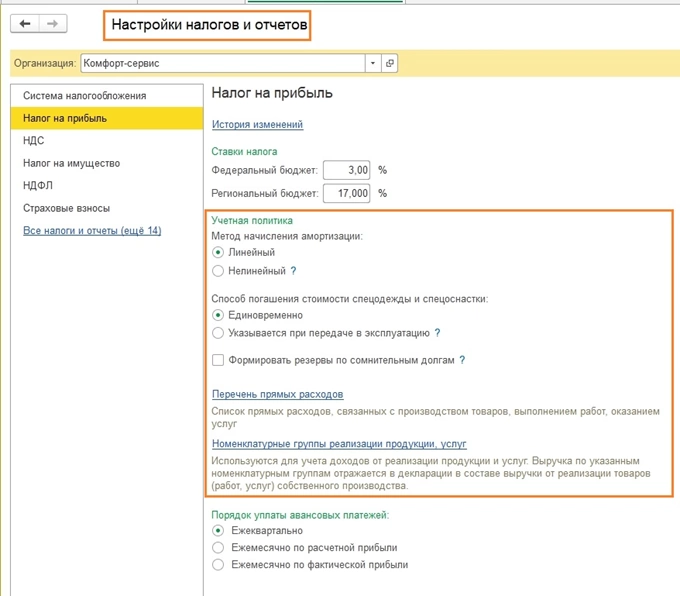The height and width of the screenshot is (596, 680).
Task: Show Все налоги и отчеты list
Action: point(92,231)
